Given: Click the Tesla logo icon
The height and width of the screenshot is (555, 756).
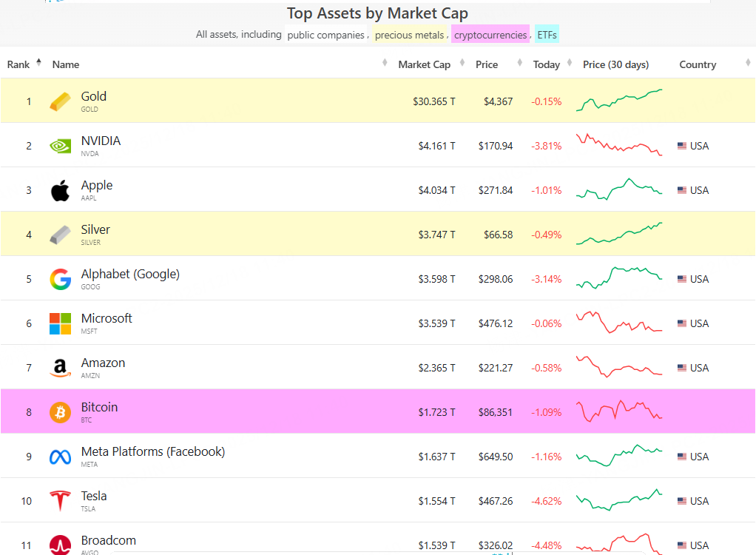Looking at the screenshot, I should (61, 501).
